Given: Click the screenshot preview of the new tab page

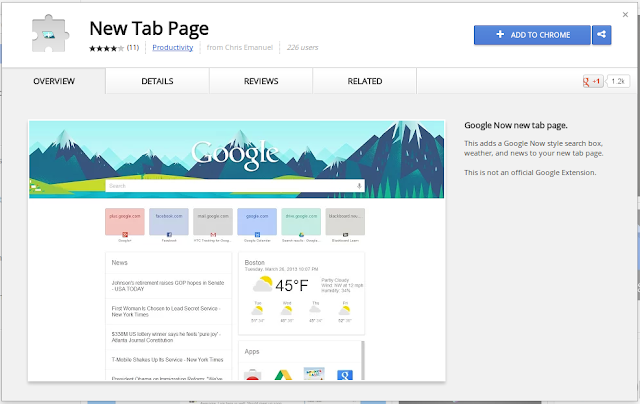Looking at the screenshot, I should (237, 251).
